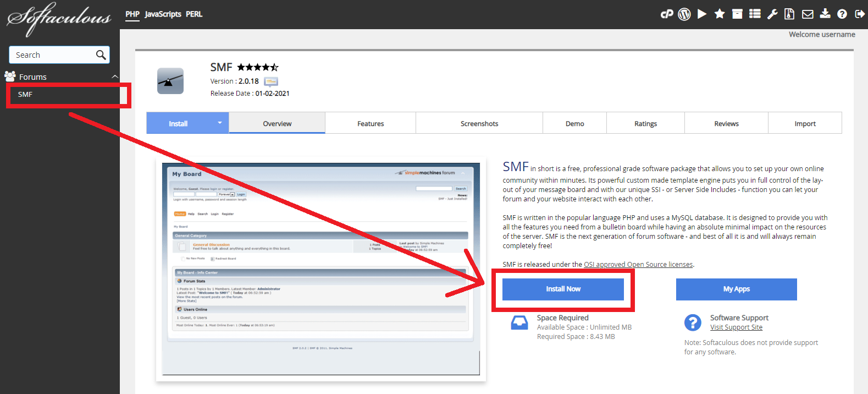
Task: Open the Visit Support Site link
Action: [x=736, y=327]
